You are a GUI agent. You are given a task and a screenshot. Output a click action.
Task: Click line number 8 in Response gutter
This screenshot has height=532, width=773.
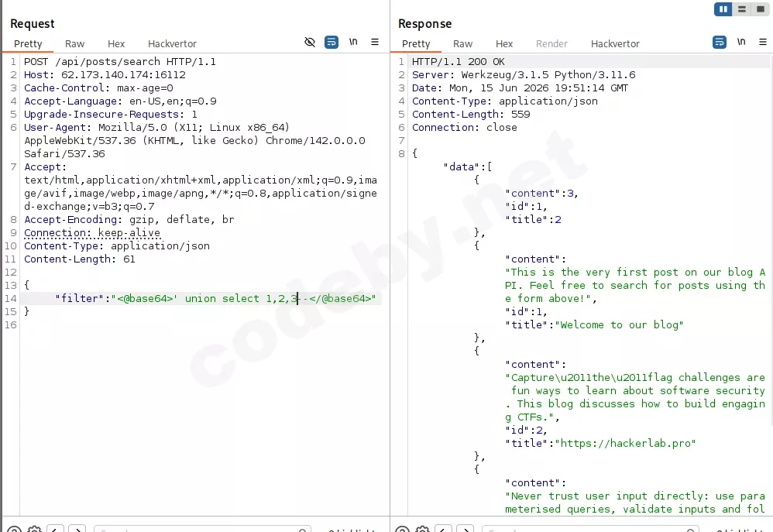[401, 154]
